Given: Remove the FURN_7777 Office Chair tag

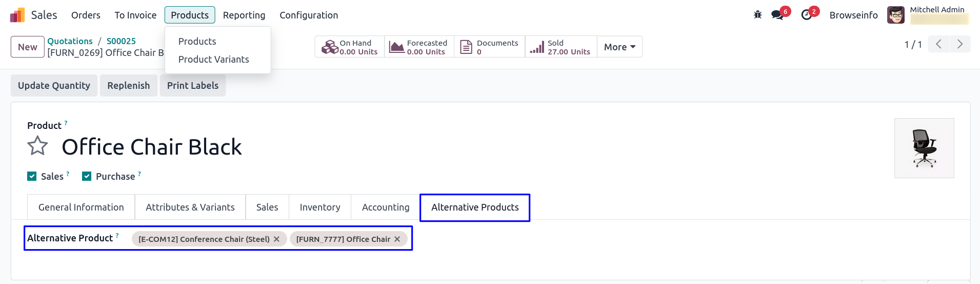Looking at the screenshot, I should [x=397, y=239].
